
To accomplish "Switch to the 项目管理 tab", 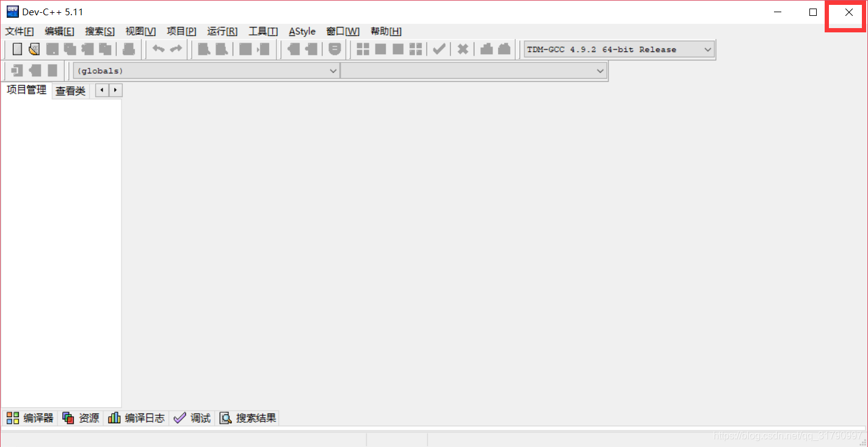I will (26, 90).
